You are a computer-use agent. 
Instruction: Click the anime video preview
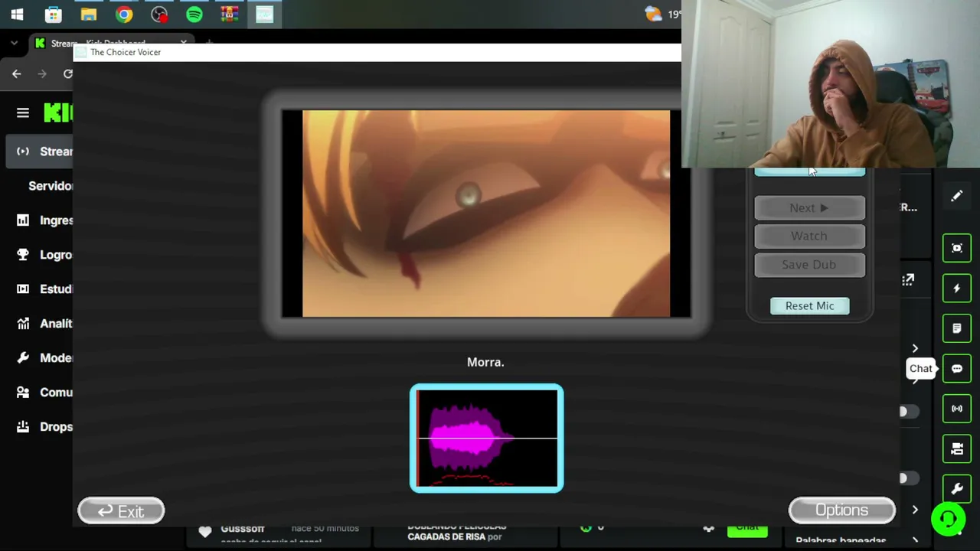click(486, 214)
